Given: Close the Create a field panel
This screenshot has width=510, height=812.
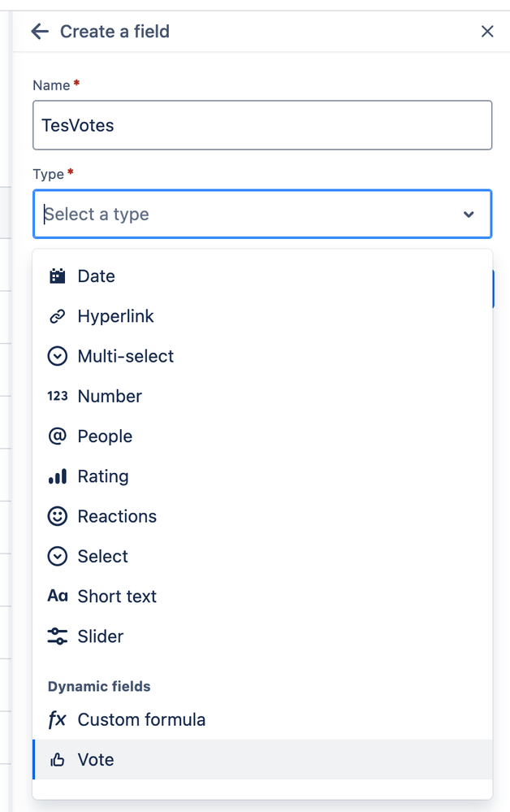Looking at the screenshot, I should (x=487, y=32).
